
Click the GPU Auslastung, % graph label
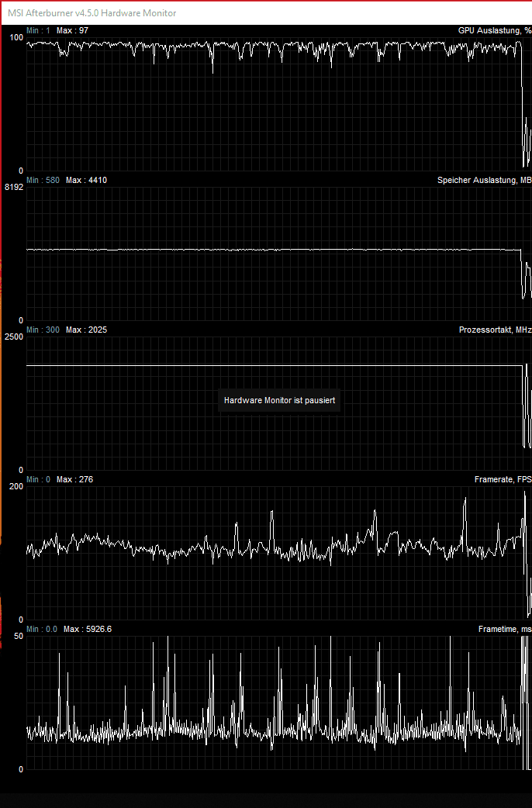tap(494, 30)
